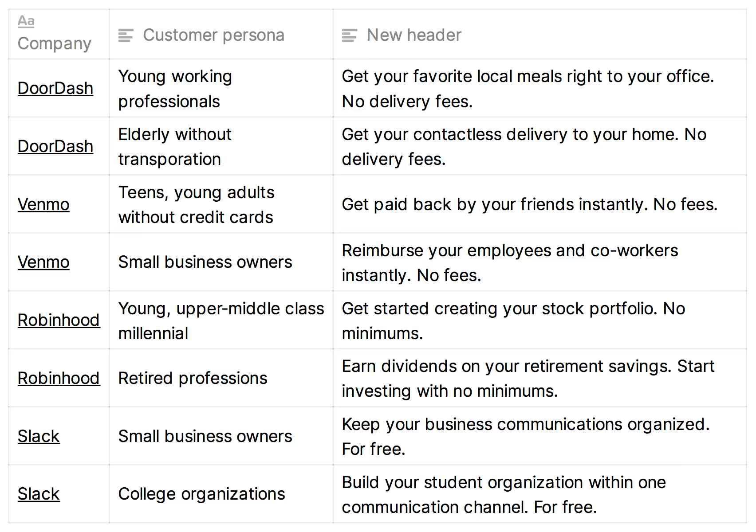The width and height of the screenshot is (756, 532).
Task: Open Robinhood link in the millennial row
Action: 59,320
